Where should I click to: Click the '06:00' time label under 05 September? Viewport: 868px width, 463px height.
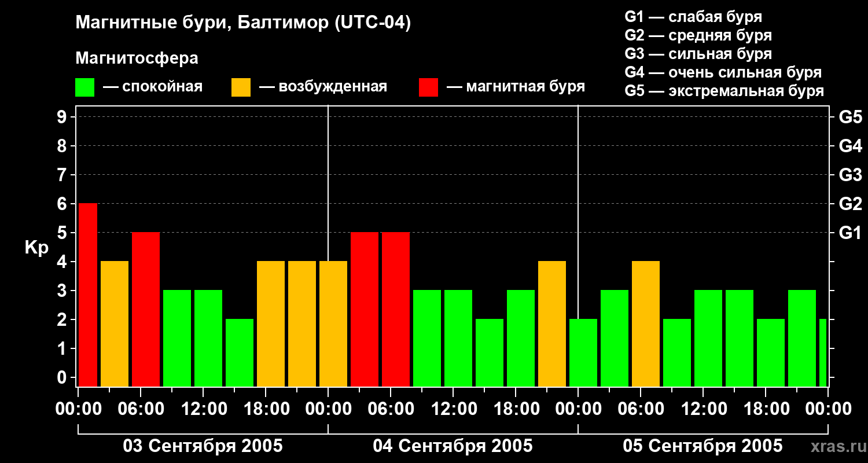[x=641, y=409]
